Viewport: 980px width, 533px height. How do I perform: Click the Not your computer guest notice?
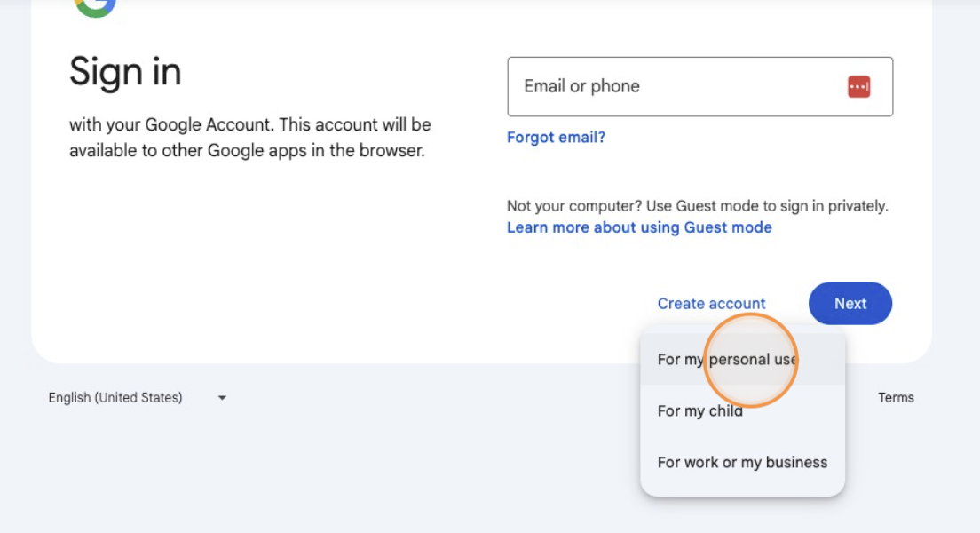[697, 206]
